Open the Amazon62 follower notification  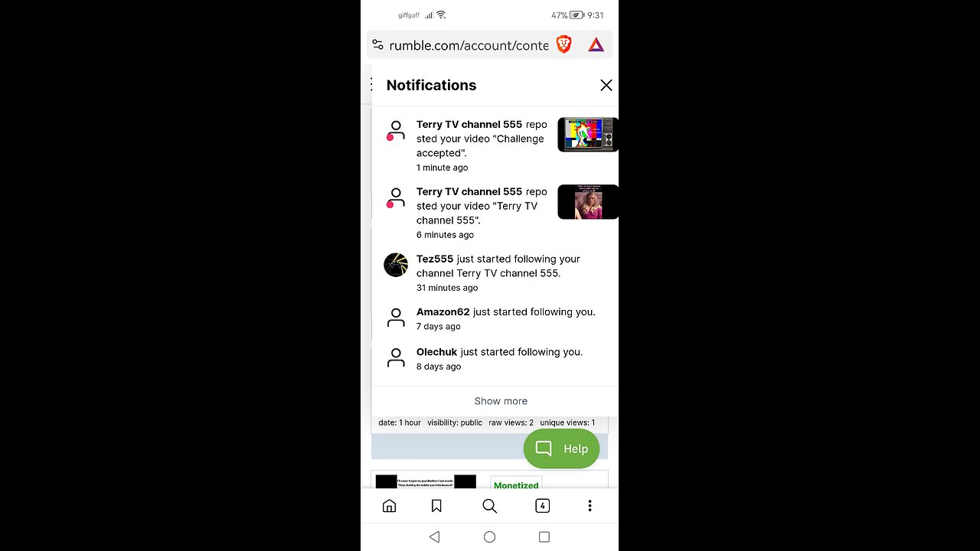pos(495,318)
